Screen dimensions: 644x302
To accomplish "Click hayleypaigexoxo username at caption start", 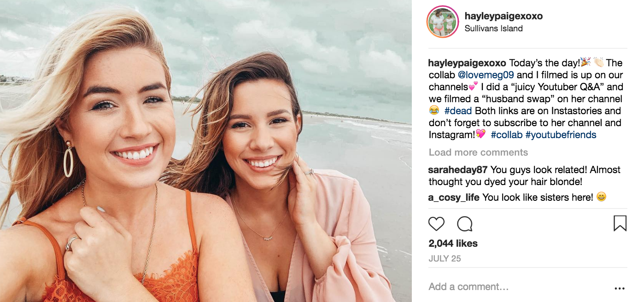I will tap(467, 63).
